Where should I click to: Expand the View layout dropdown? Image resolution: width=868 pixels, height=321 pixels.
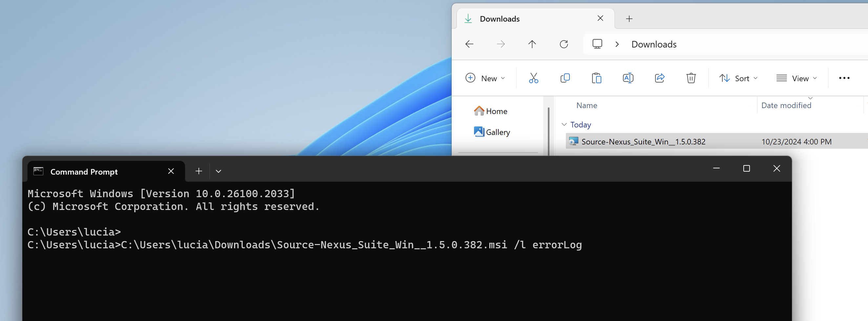click(x=796, y=78)
